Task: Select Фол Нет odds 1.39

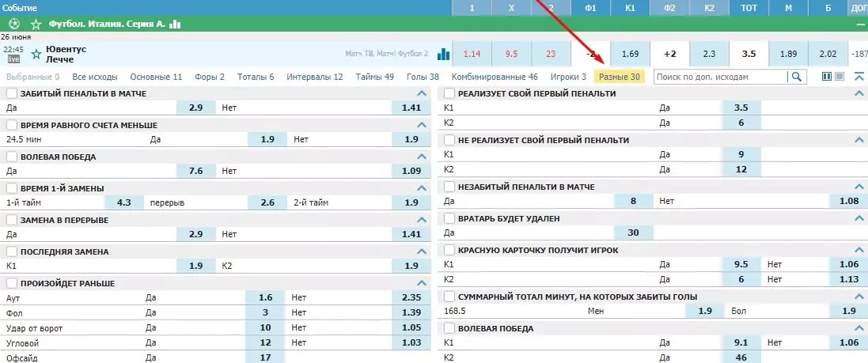Action: (411, 312)
